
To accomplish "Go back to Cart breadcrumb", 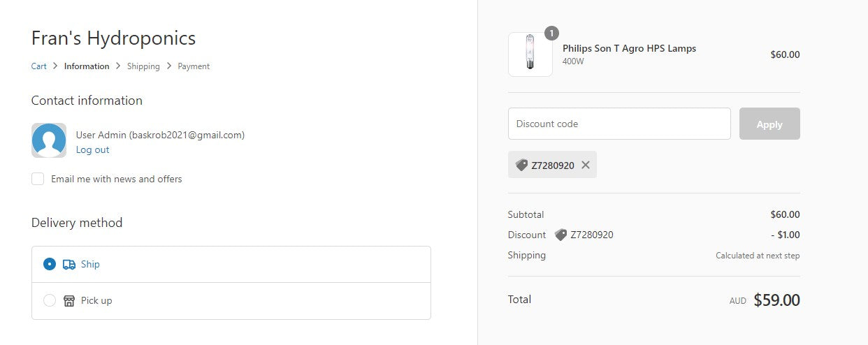I will pyautogui.click(x=39, y=66).
